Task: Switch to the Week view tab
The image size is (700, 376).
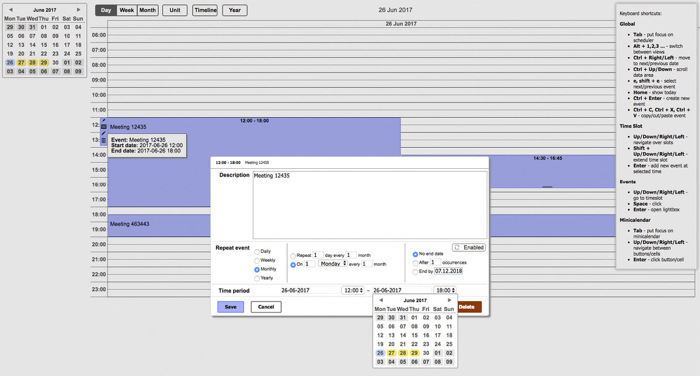Action: tap(127, 10)
